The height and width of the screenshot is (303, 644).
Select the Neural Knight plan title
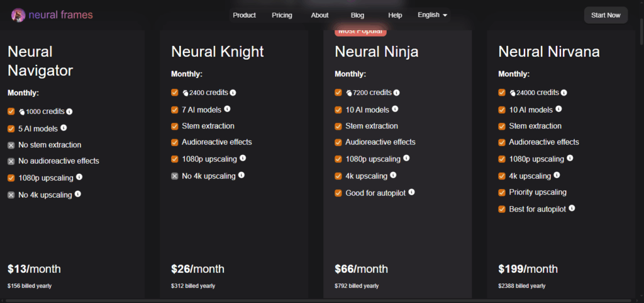pyautogui.click(x=217, y=52)
